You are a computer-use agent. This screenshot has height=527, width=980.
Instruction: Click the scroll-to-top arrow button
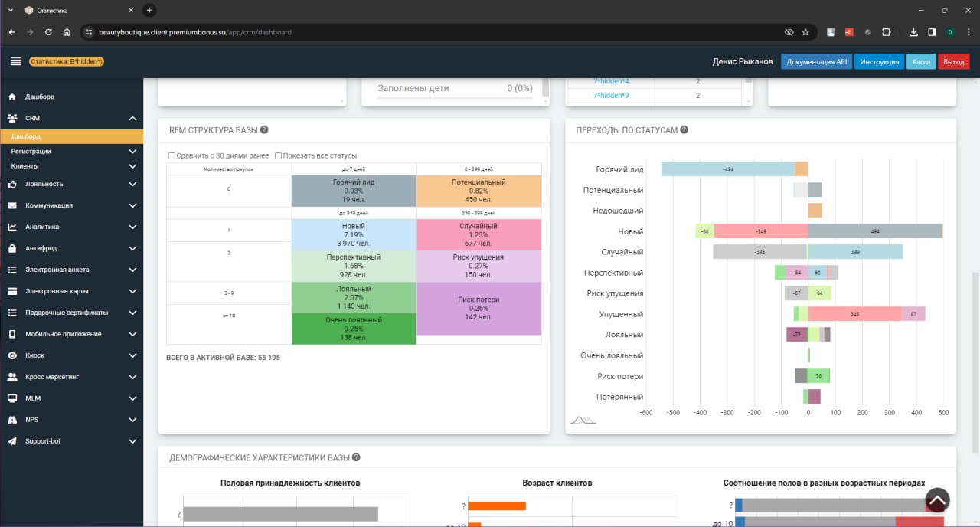pos(937,499)
